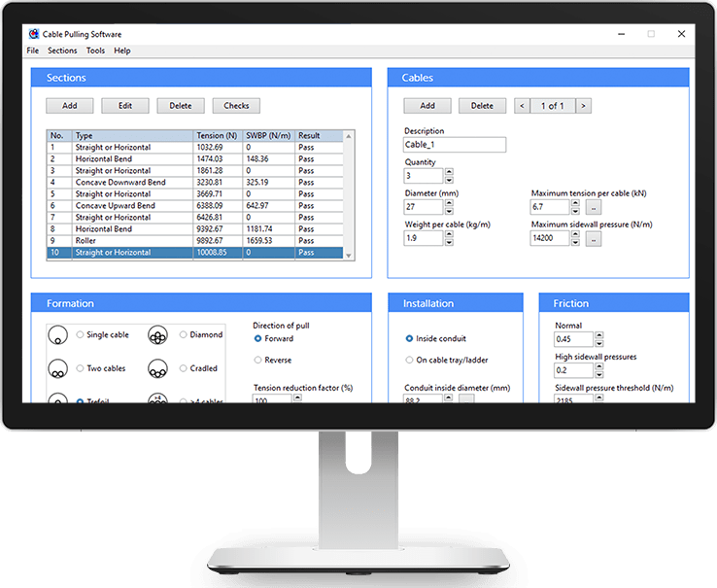The image size is (717, 588).
Task: Open the maximum sidewall pressure browse button
Action: pyautogui.click(x=594, y=238)
